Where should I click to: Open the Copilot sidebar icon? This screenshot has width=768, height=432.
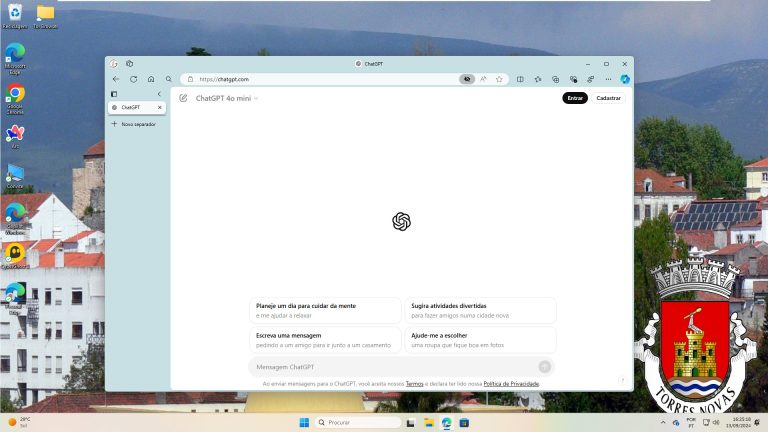point(625,79)
